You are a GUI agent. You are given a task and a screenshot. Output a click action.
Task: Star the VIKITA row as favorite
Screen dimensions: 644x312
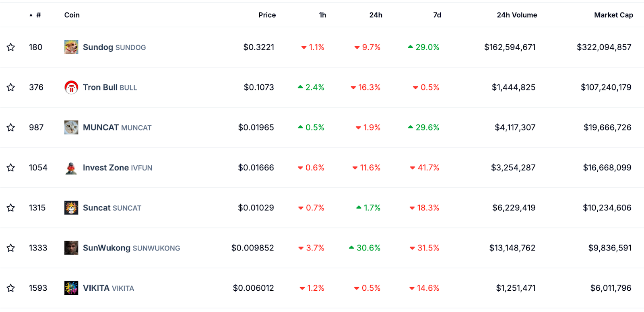coord(11,288)
